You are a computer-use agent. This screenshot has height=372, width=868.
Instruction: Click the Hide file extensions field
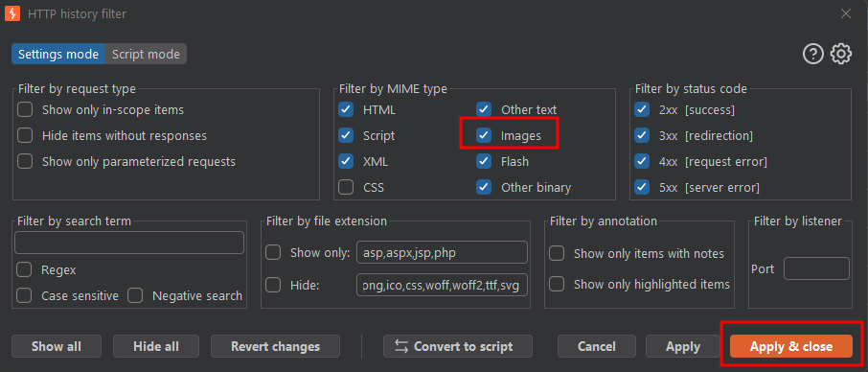pyautogui.click(x=442, y=285)
